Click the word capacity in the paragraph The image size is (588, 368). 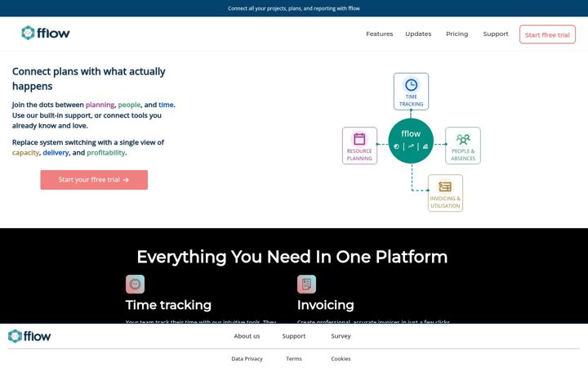click(x=25, y=153)
